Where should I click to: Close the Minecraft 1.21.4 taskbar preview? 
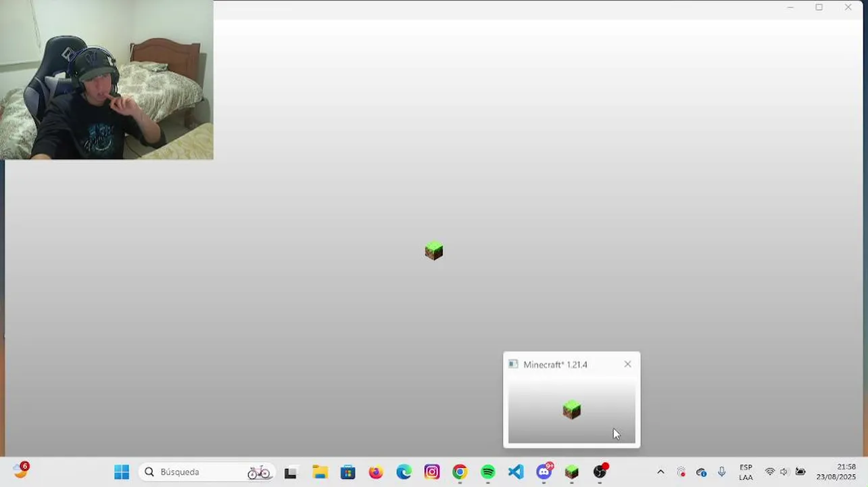pyautogui.click(x=627, y=364)
